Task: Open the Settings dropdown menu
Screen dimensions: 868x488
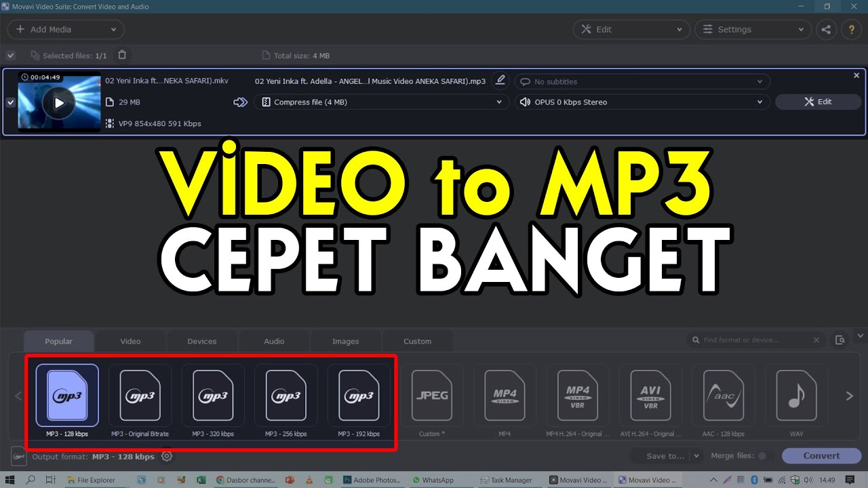Action: (x=753, y=29)
